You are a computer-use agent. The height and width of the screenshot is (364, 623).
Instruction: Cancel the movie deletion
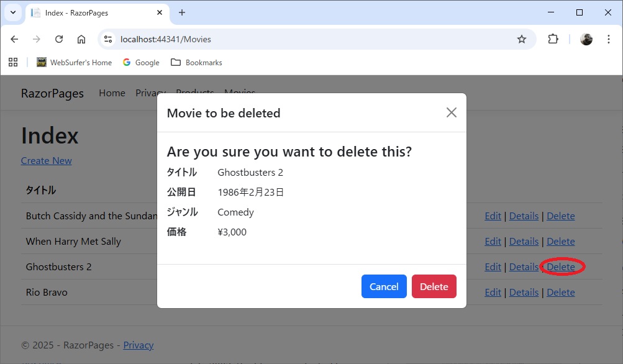pyautogui.click(x=383, y=286)
